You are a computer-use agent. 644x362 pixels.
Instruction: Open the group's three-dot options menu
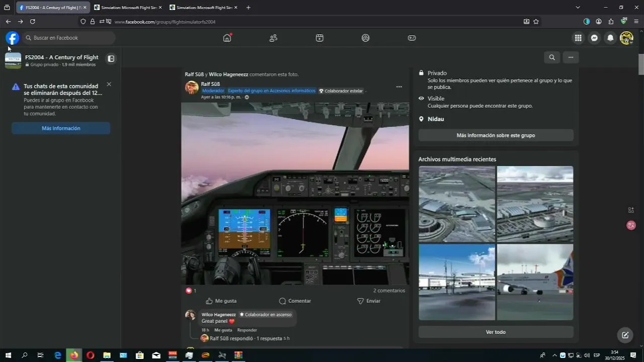(x=571, y=57)
